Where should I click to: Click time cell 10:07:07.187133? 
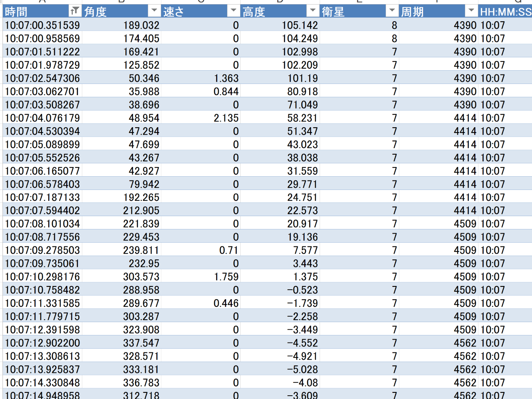pyautogui.click(x=42, y=197)
